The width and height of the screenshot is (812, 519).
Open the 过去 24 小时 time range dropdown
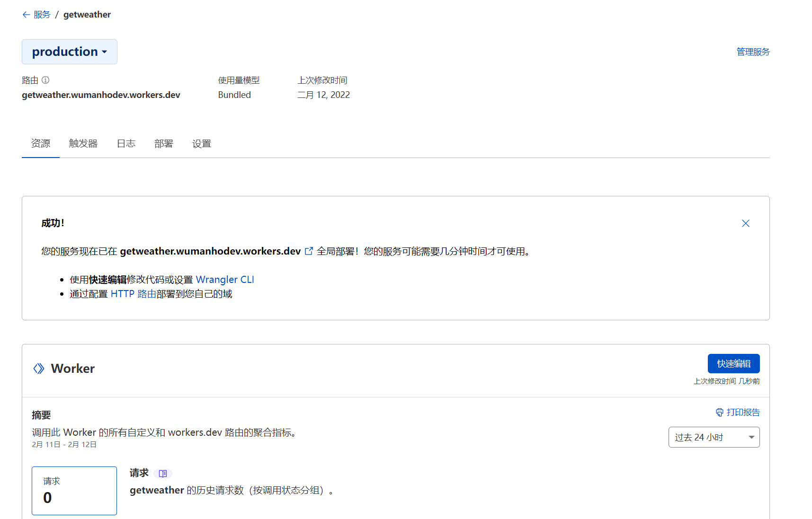coord(714,437)
